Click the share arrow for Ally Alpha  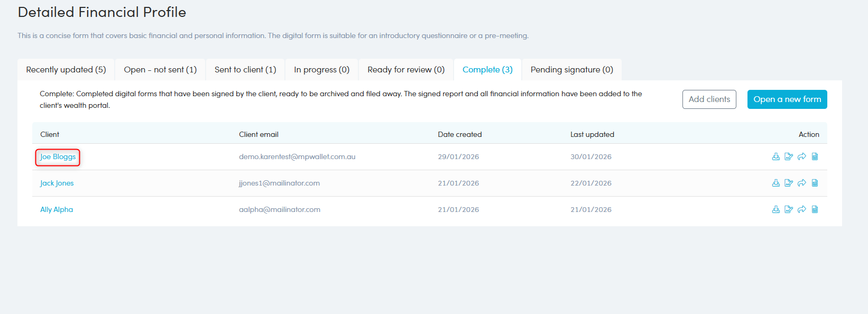pyautogui.click(x=802, y=209)
